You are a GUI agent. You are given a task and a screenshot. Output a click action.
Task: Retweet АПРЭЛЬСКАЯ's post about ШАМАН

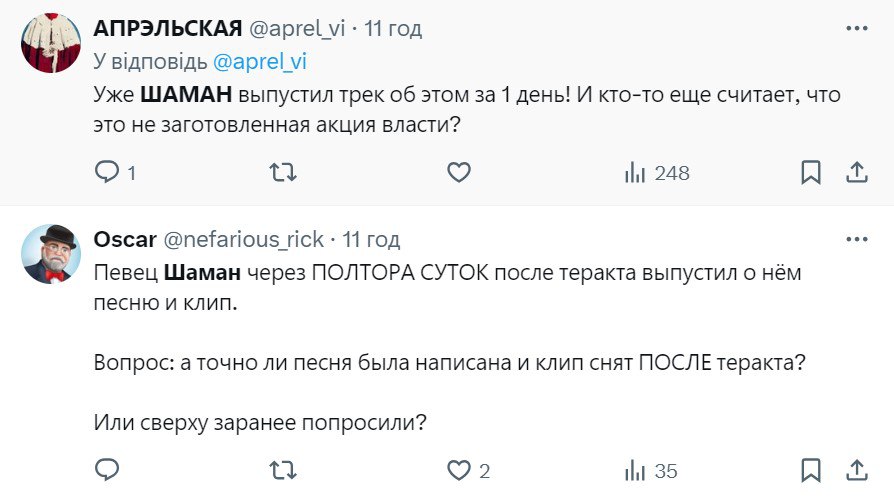pos(284,173)
